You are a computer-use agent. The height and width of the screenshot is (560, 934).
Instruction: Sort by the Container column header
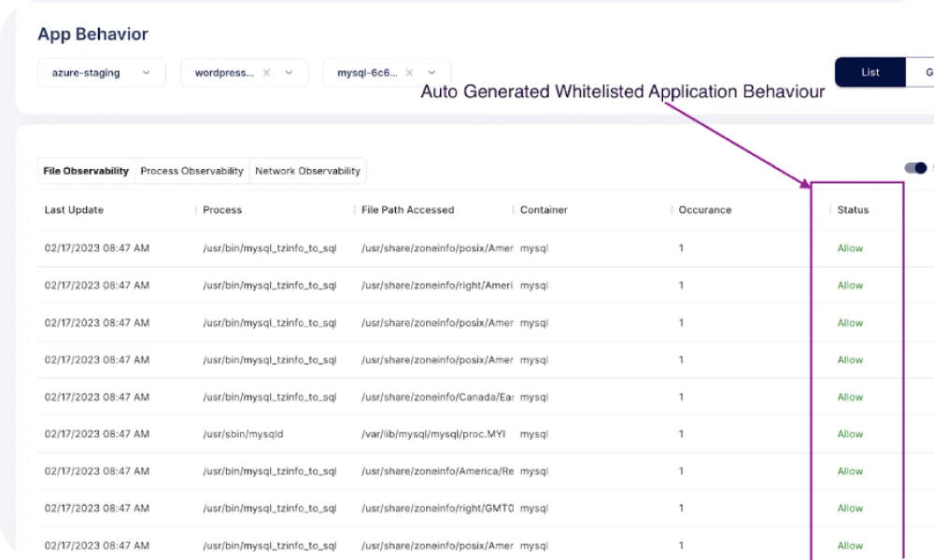click(x=544, y=210)
